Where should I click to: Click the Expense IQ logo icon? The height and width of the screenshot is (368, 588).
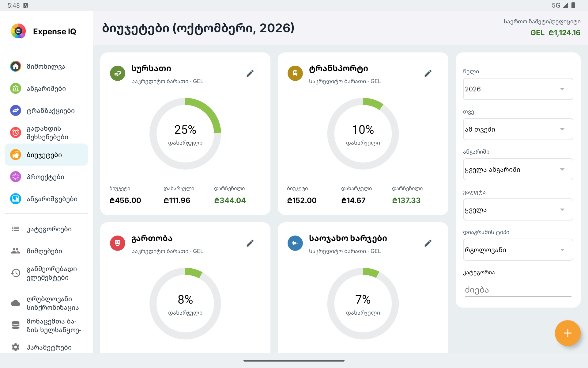(18, 31)
